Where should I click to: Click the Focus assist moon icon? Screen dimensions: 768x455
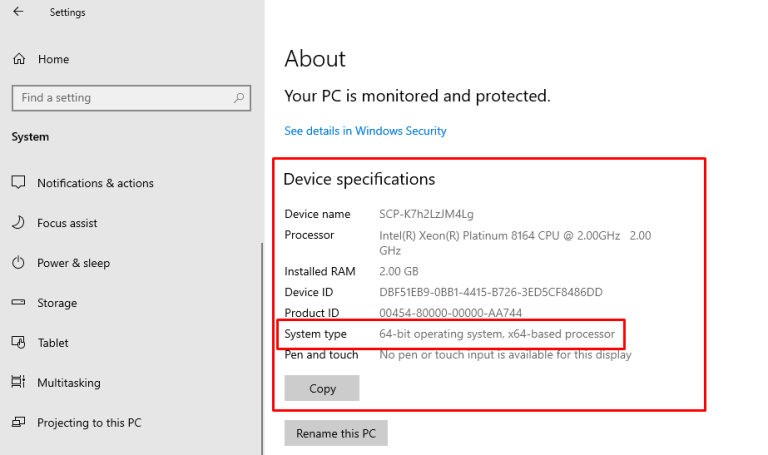(x=18, y=222)
